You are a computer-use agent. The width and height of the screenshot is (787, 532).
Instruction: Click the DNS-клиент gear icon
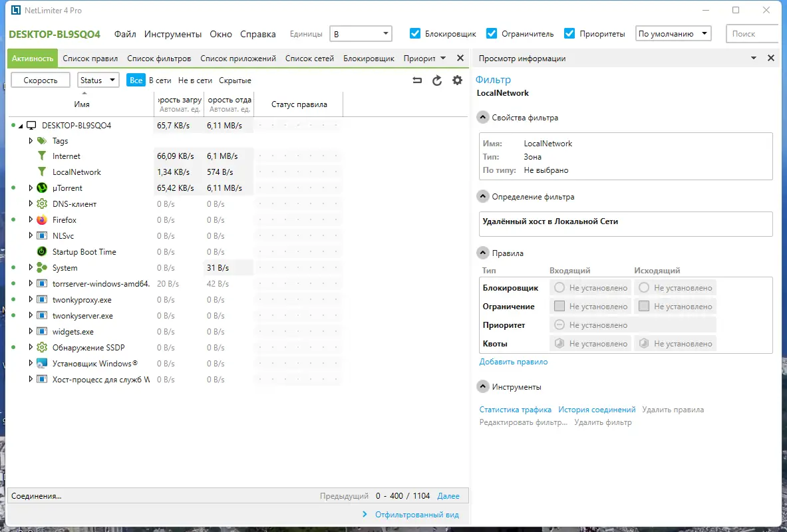42,203
